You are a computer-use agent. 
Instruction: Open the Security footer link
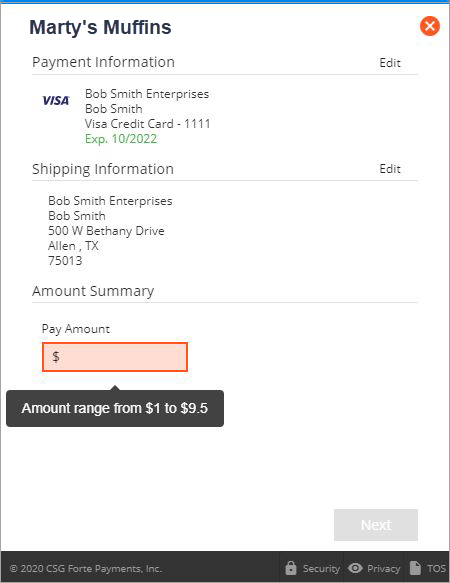coord(321,568)
